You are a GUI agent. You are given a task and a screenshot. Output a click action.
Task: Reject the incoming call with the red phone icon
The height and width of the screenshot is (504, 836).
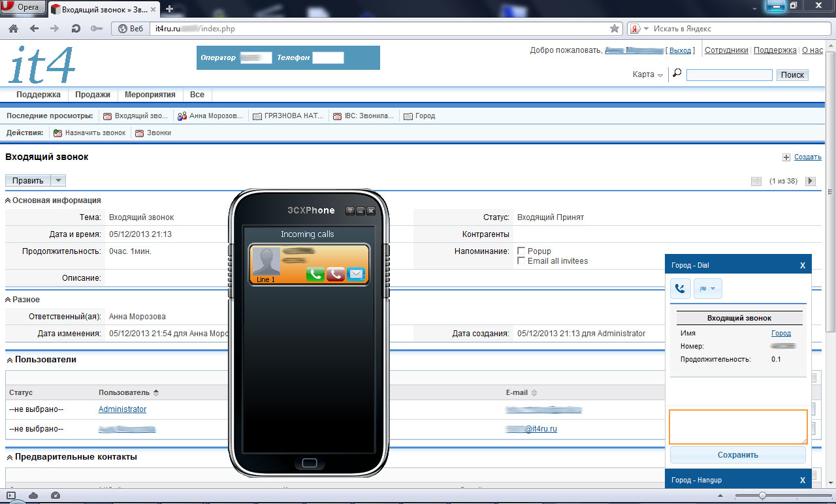pos(335,274)
